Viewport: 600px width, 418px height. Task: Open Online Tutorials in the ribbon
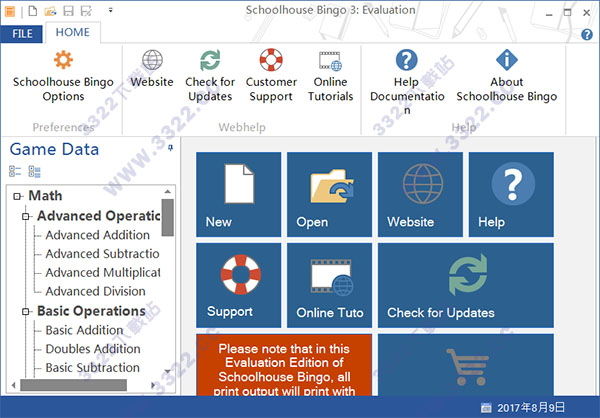point(330,76)
